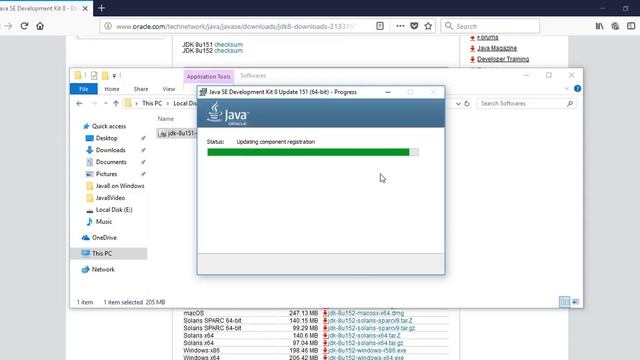The image size is (640, 360).
Task: Open Firefox Library icon
Action: coord(599,26)
